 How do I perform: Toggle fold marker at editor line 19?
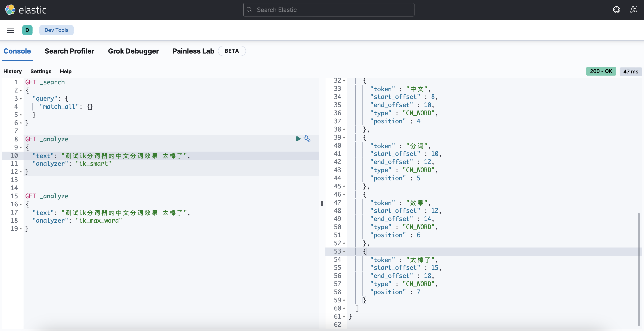coord(21,229)
